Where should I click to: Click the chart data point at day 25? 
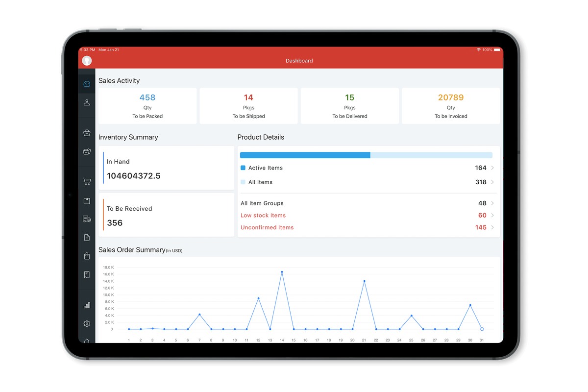[411, 316]
